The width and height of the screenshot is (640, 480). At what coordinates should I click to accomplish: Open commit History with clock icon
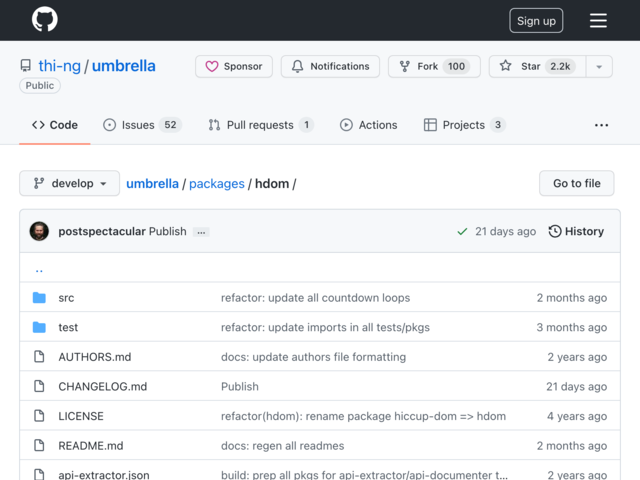pyautogui.click(x=576, y=231)
